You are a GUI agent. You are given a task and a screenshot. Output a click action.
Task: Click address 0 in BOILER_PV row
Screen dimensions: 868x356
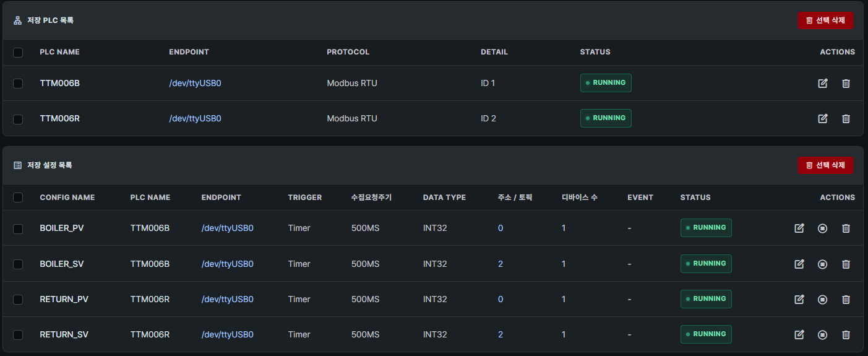(x=501, y=228)
